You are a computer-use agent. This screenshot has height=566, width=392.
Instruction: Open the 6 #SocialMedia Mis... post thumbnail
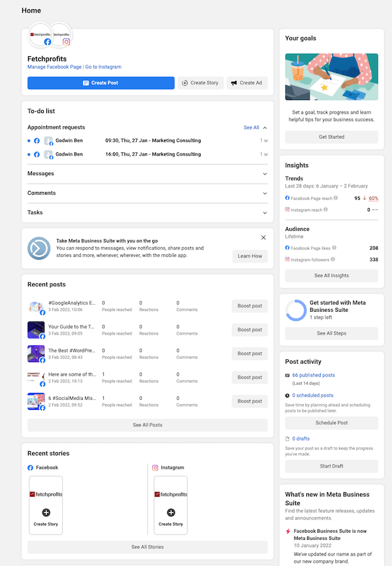36,401
